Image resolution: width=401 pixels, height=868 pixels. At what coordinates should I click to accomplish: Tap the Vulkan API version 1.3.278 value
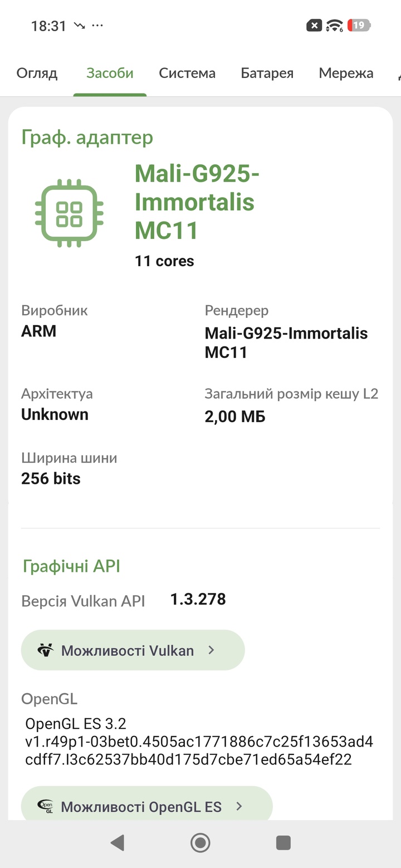click(198, 599)
